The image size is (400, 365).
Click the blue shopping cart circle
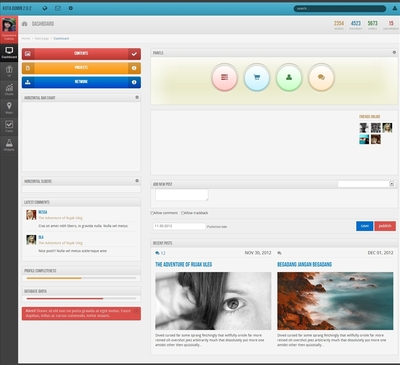(257, 77)
